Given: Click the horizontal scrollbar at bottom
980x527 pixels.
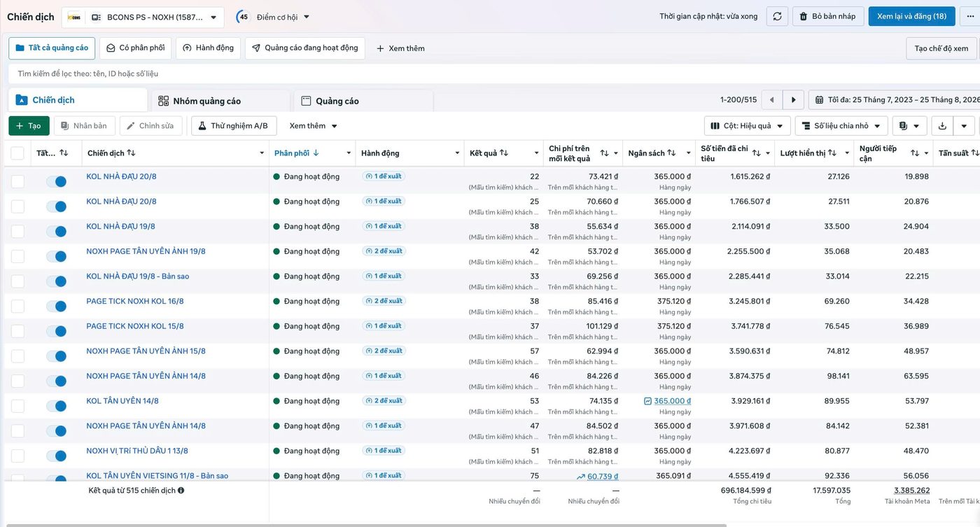Looking at the screenshot, I should (x=365, y=525).
